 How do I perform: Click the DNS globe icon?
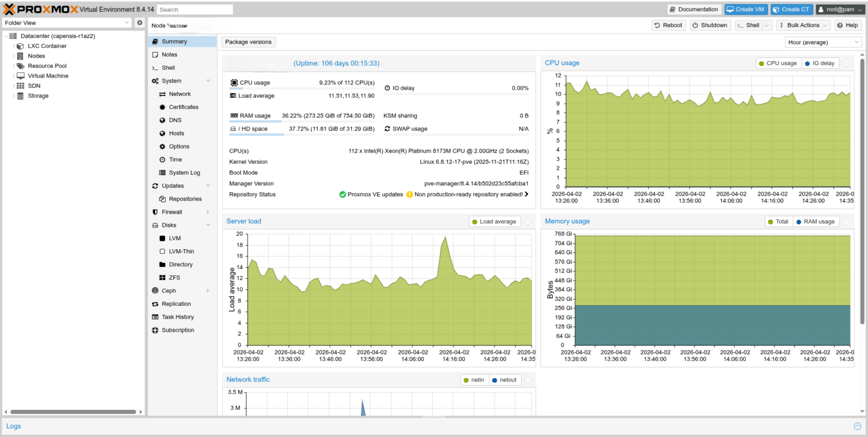[163, 120]
